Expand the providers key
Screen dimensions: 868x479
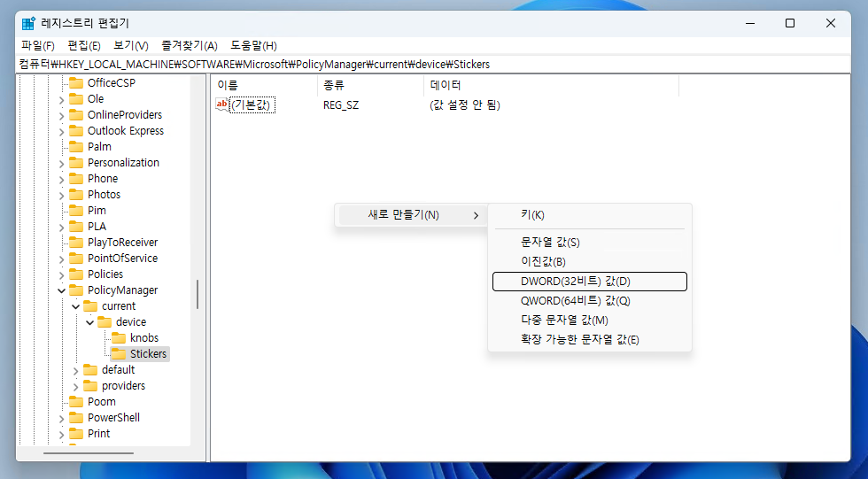point(76,387)
